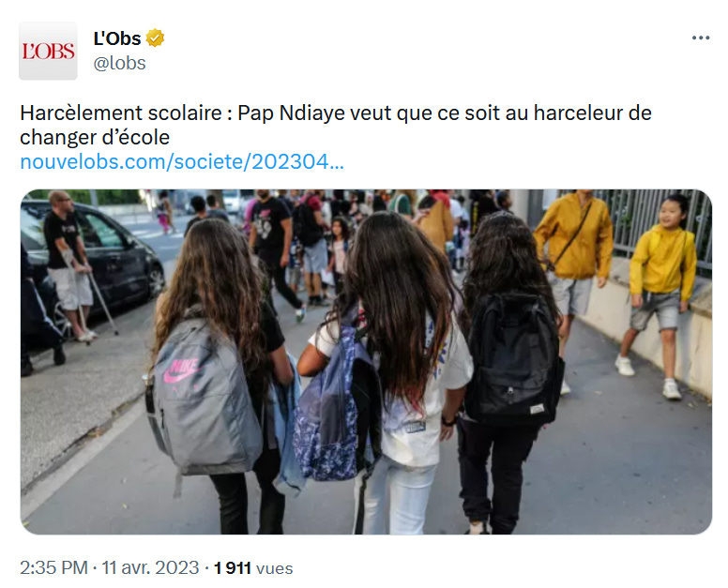Open the three-dot more options menu
Viewport: 728px width, 588px height.
tap(700, 38)
